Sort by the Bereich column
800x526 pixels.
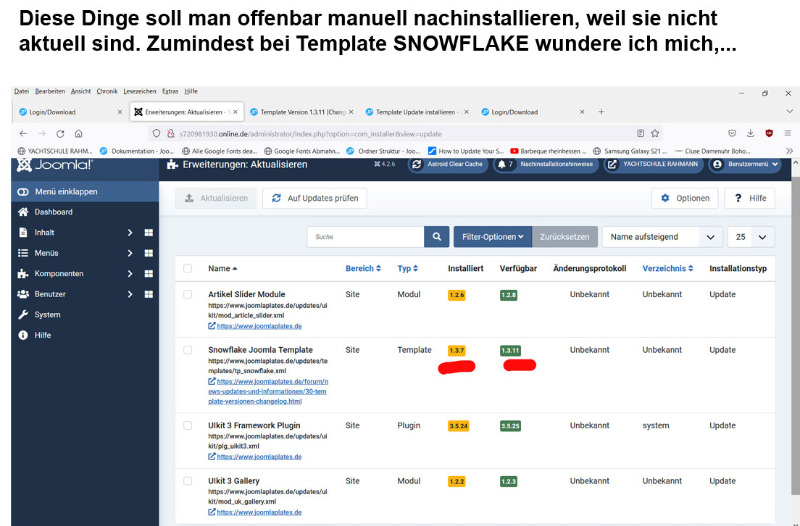click(x=363, y=268)
